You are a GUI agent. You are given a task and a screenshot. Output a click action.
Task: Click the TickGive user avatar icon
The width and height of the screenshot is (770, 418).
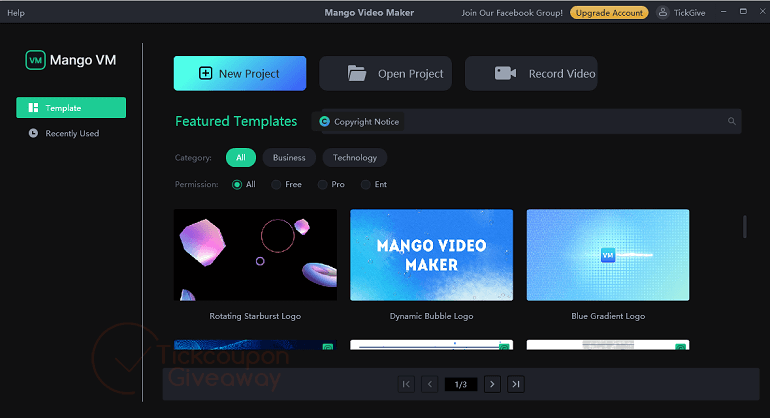pos(662,12)
